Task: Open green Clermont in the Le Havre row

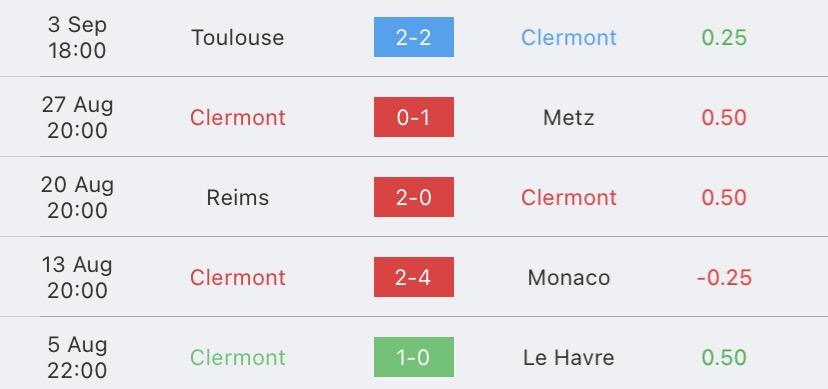Action: pos(238,358)
